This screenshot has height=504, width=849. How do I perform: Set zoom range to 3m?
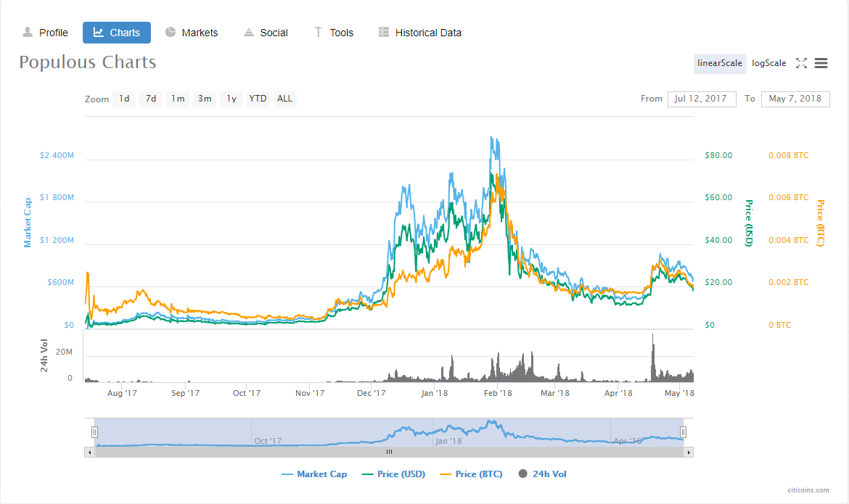coord(205,99)
